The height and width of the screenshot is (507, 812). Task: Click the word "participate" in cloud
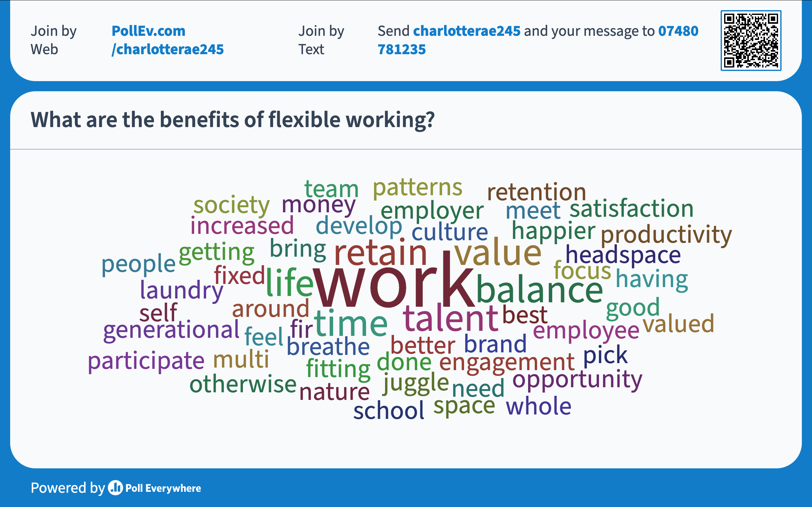tap(146, 361)
